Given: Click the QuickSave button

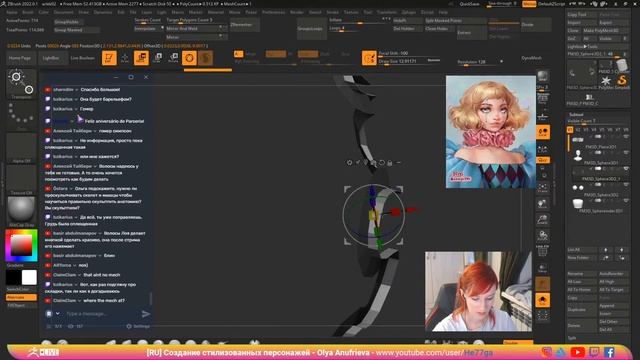Looking at the screenshot, I should coord(469,4).
